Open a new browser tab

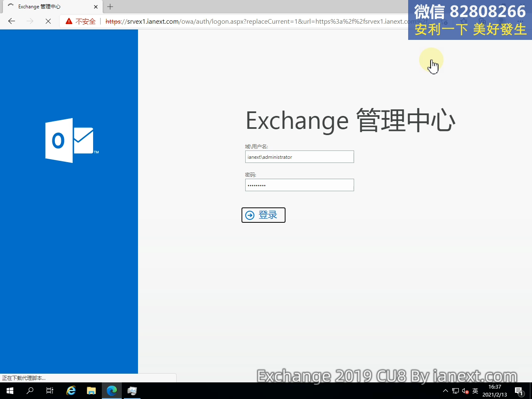(110, 7)
